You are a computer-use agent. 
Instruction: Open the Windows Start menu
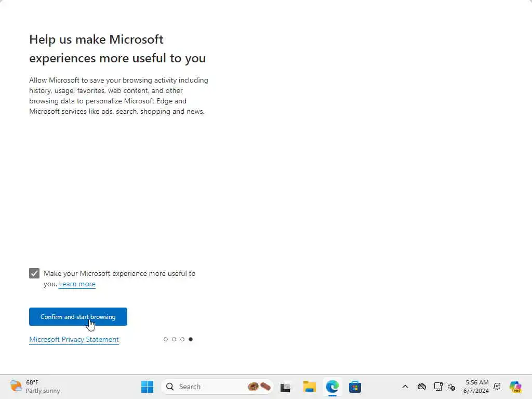[x=147, y=387]
